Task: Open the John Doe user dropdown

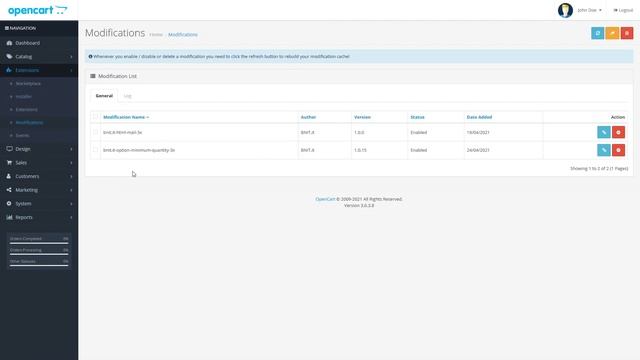Action: pos(589,10)
